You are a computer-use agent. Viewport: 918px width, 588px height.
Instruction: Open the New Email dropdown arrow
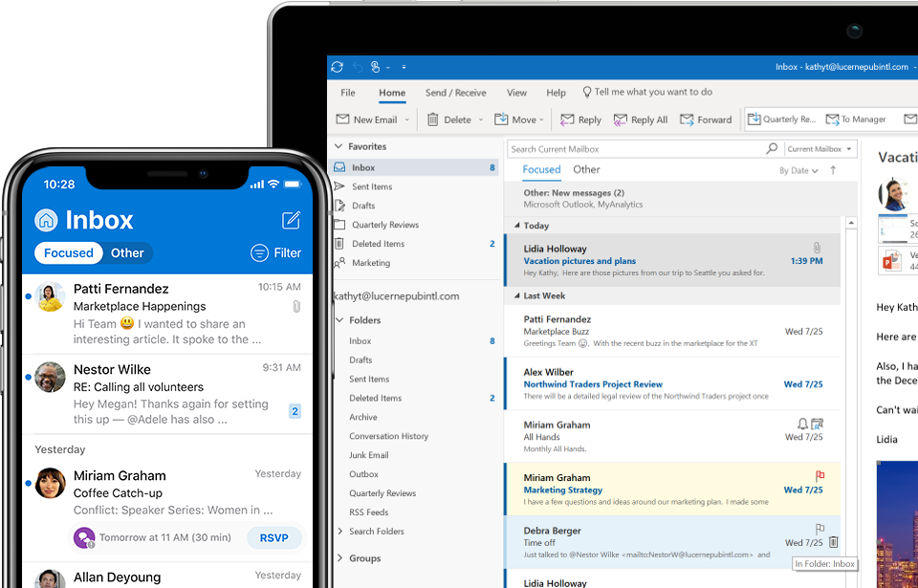(x=407, y=120)
